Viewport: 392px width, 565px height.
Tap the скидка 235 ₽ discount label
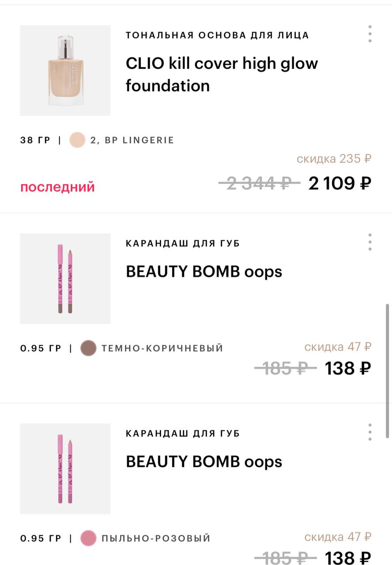pos(334,158)
